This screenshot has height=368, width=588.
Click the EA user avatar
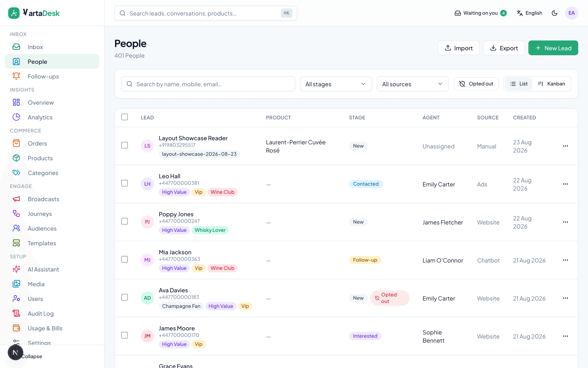[x=571, y=13]
